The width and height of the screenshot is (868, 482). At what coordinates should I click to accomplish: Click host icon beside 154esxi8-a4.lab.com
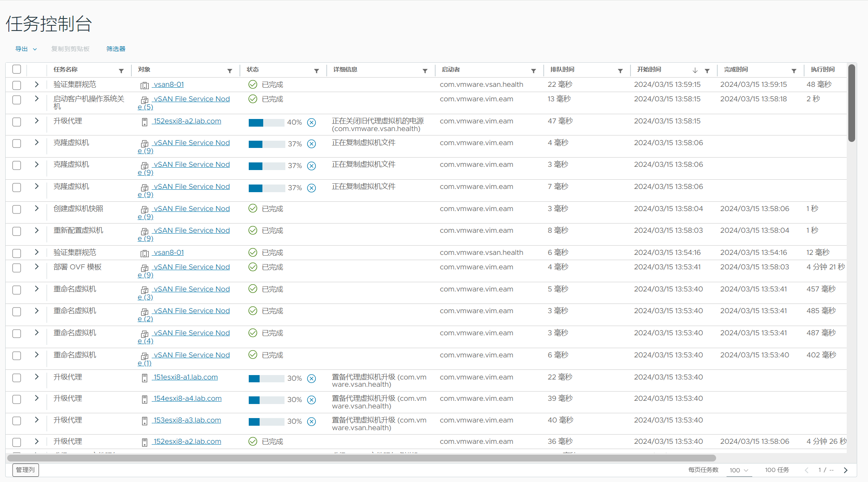(x=145, y=399)
